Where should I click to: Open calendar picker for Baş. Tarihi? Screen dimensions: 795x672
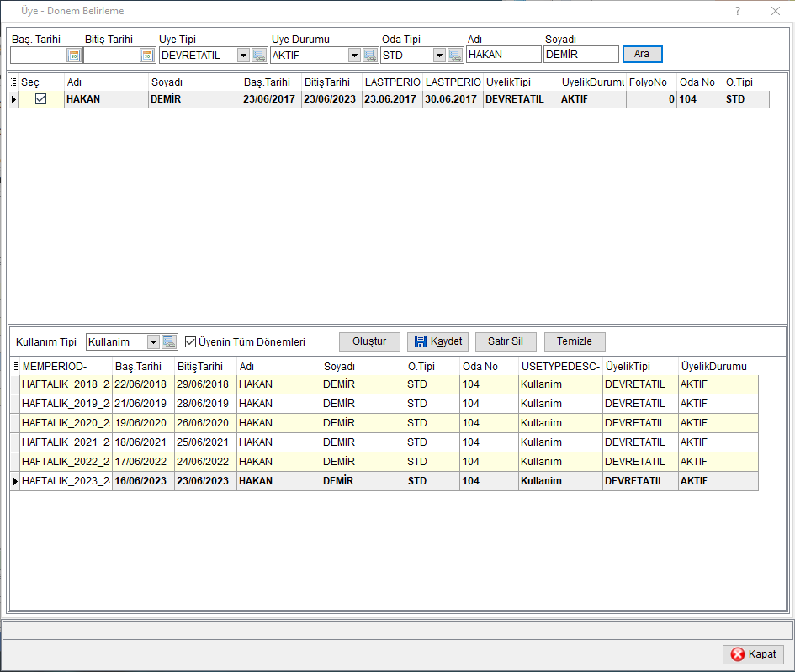[x=74, y=56]
